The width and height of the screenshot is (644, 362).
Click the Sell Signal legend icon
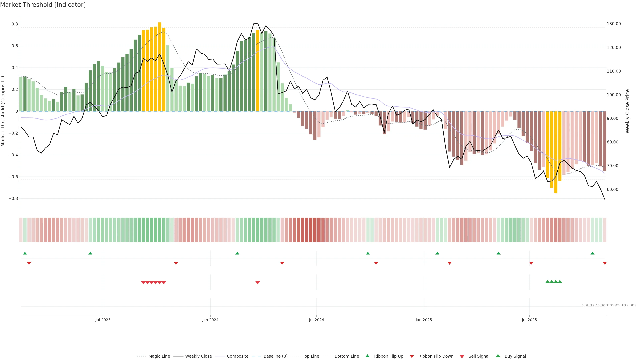click(462, 356)
